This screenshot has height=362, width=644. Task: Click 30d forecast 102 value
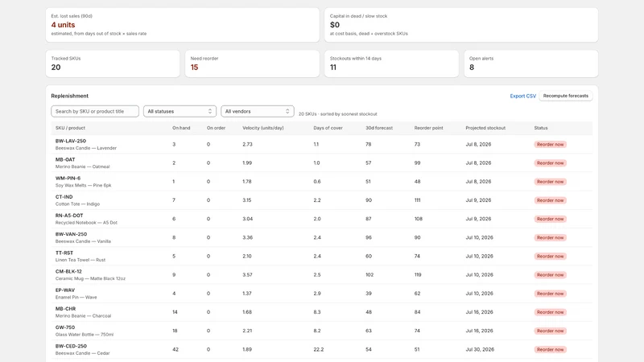tap(369, 275)
